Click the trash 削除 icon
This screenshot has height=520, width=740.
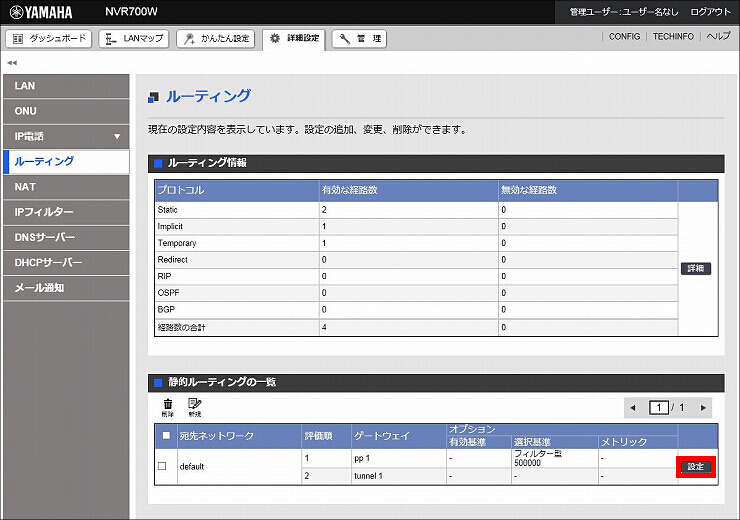tap(168, 408)
